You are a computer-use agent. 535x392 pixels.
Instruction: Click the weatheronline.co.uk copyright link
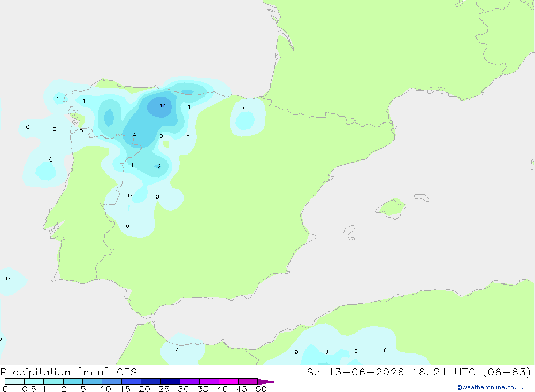[490, 387]
